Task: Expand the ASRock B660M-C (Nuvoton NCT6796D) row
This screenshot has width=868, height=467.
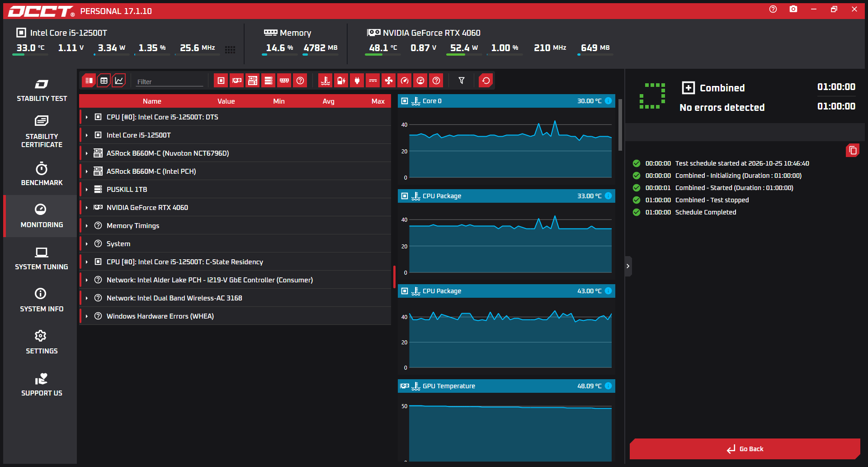Action: click(x=86, y=153)
